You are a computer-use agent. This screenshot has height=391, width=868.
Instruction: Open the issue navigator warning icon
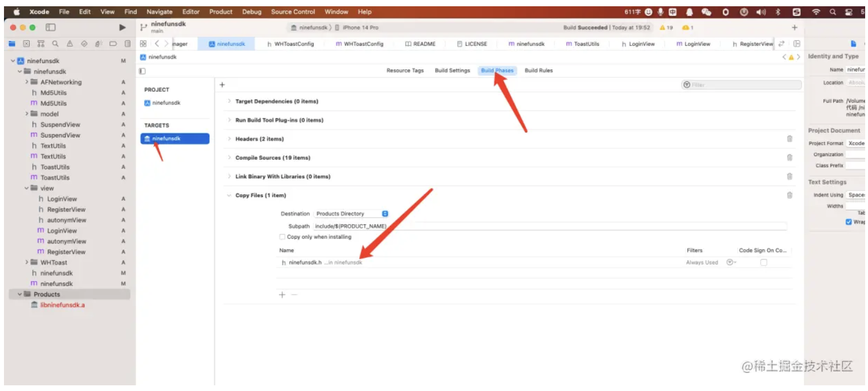[x=69, y=43]
